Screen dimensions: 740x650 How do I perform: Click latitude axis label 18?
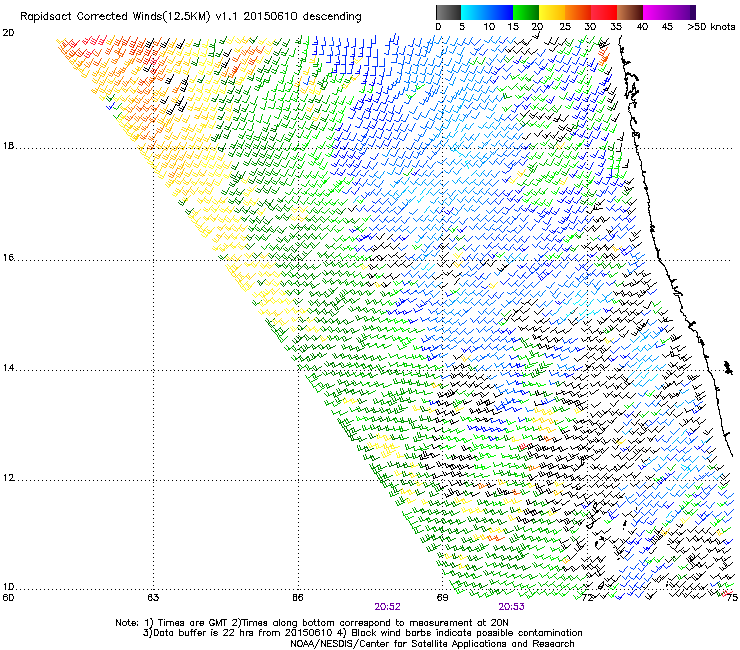click(8, 146)
